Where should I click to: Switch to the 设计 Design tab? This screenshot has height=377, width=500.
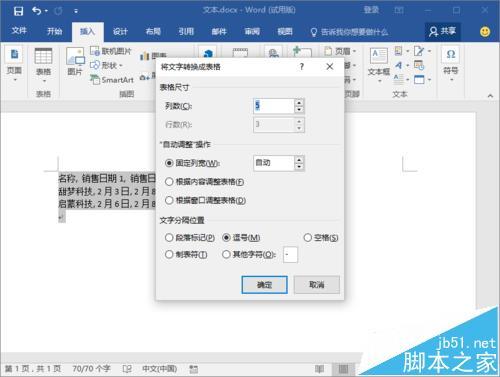[120, 32]
